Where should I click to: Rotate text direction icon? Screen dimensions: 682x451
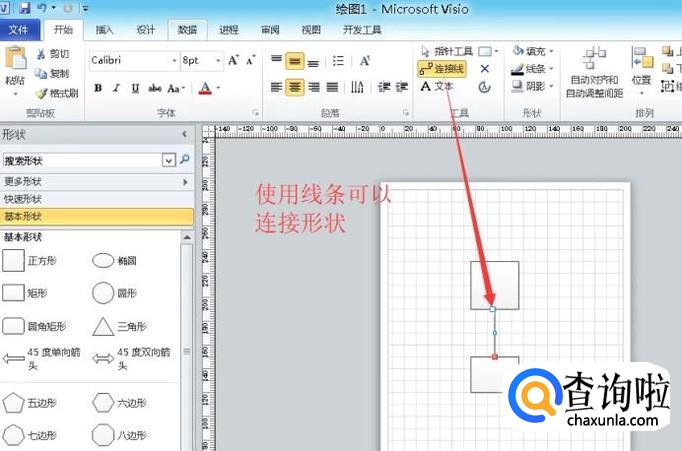pyautogui.click(x=357, y=87)
